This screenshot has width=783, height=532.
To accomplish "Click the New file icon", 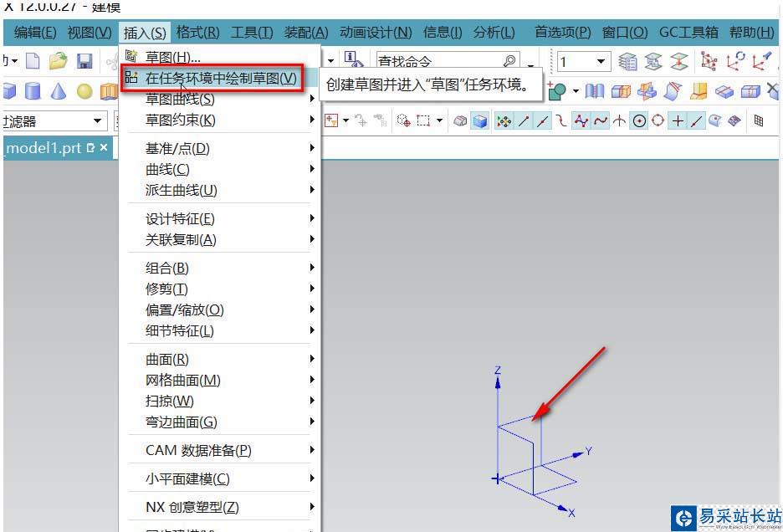I will 33,61.
